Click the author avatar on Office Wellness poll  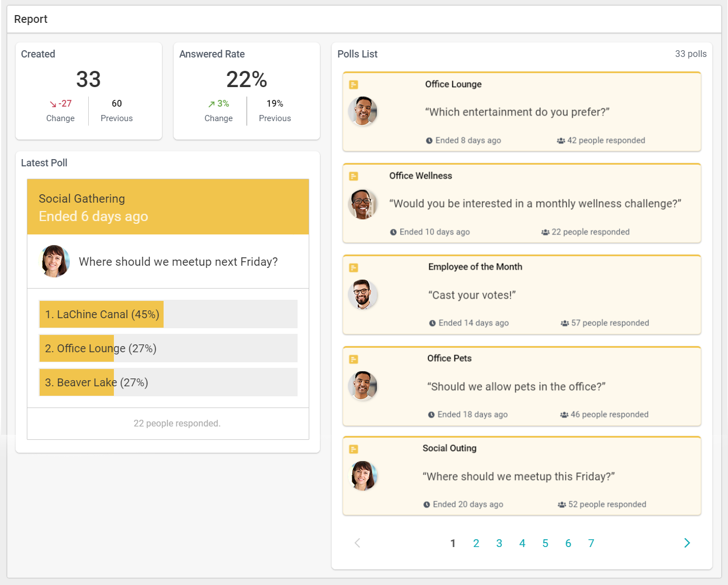[x=363, y=204]
